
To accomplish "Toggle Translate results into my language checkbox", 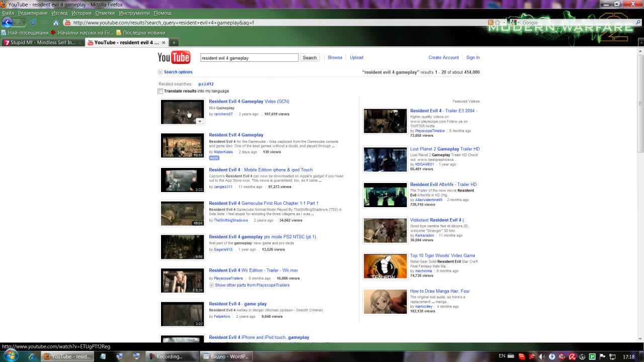I will click(160, 91).
